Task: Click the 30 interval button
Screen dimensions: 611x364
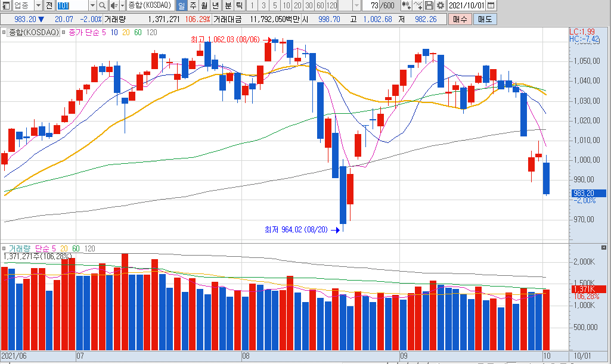Action: [x=309, y=5]
